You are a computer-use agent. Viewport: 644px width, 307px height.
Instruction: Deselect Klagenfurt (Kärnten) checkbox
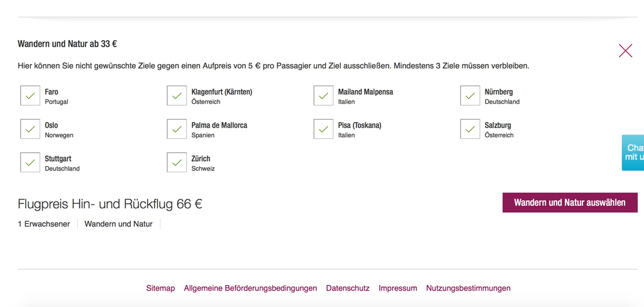point(177,96)
